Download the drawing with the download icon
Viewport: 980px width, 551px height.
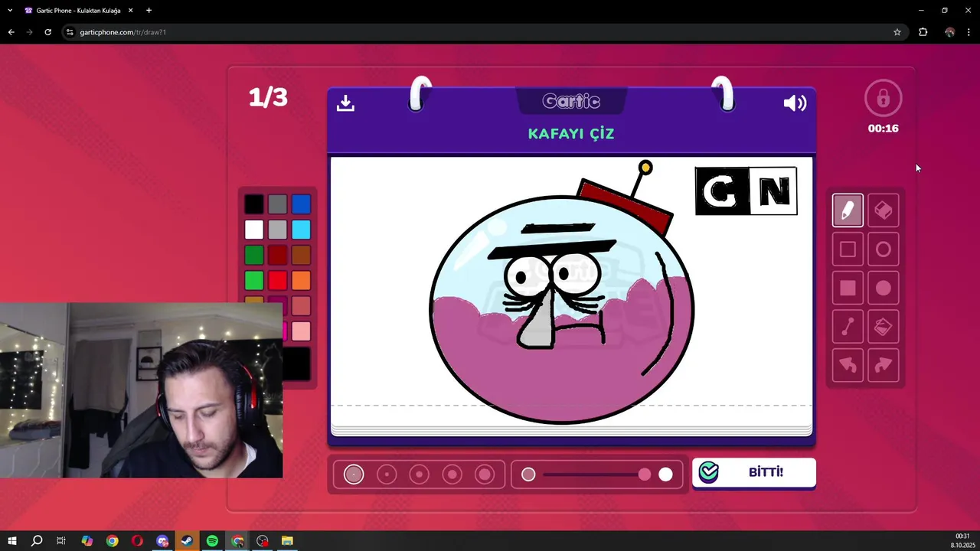coord(345,103)
